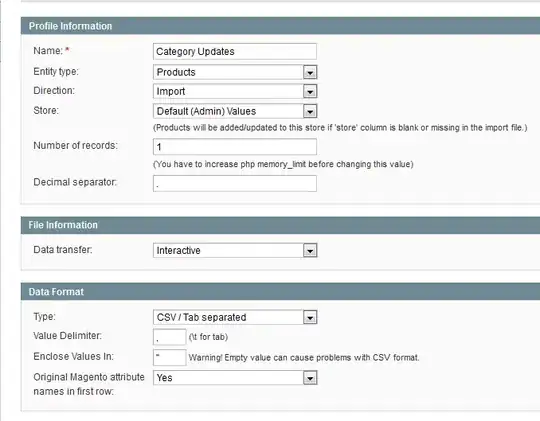Click the php memory_limit hint text
The image size is (540, 421).
[283, 164]
